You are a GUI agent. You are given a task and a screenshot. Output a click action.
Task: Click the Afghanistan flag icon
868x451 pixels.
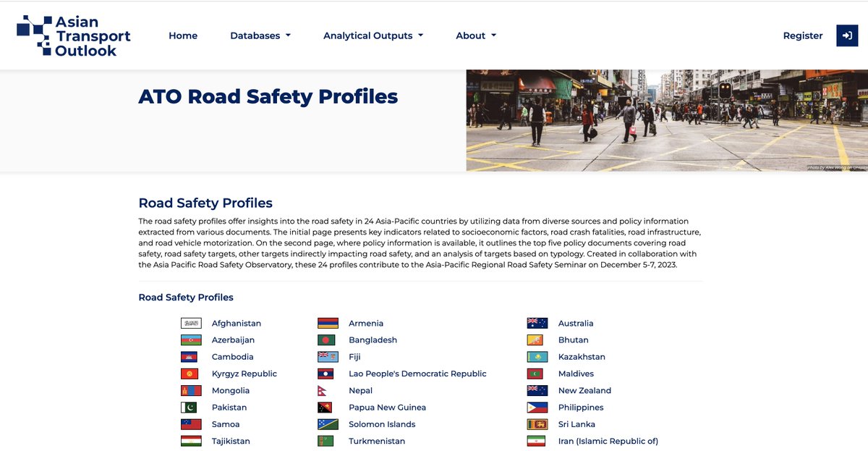point(191,324)
